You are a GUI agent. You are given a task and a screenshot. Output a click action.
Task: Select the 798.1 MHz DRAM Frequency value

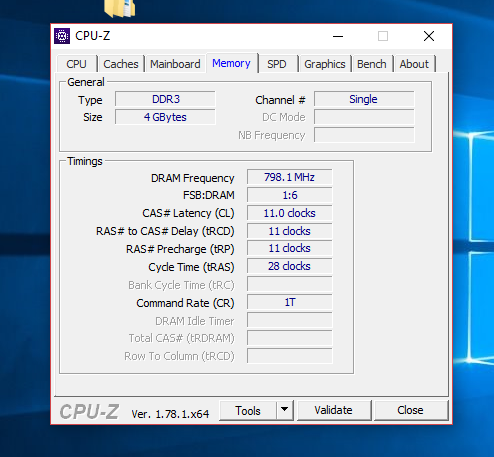pos(290,177)
